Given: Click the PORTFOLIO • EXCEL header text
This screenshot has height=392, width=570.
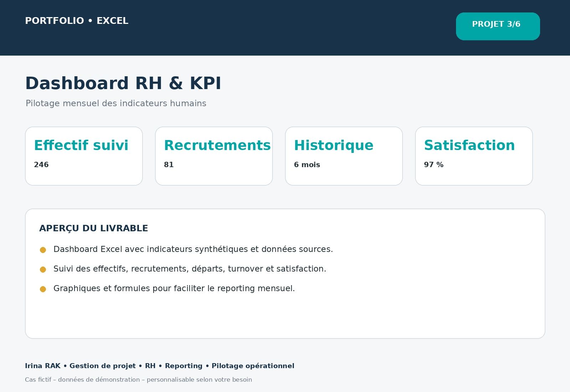Looking at the screenshot, I should tap(77, 21).
